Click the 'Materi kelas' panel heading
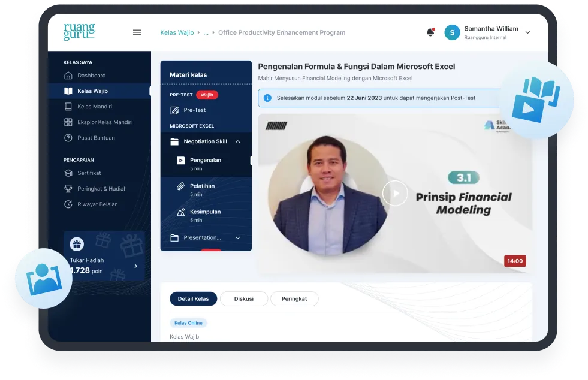The height and width of the screenshot is (380, 588). point(188,75)
